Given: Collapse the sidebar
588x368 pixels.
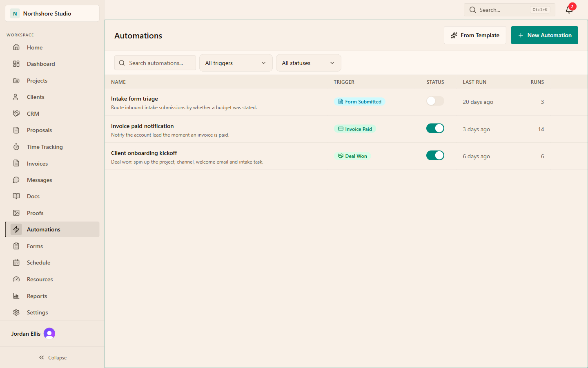Looking at the screenshot, I should click(53, 357).
